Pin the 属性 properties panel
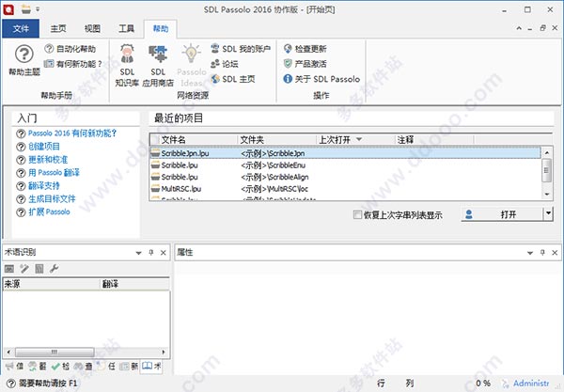 (542, 253)
